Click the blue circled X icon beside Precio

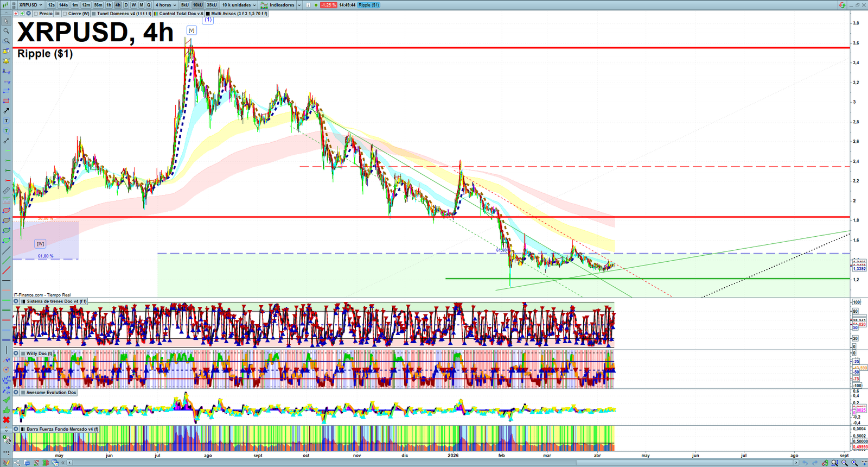point(28,14)
